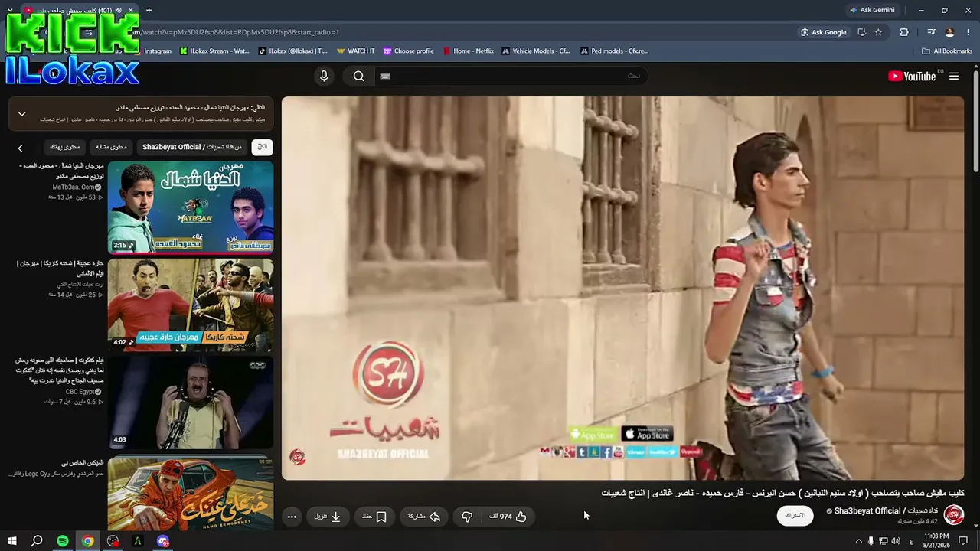
Task: Click the YouTube search magnifier button
Action: coord(358,76)
